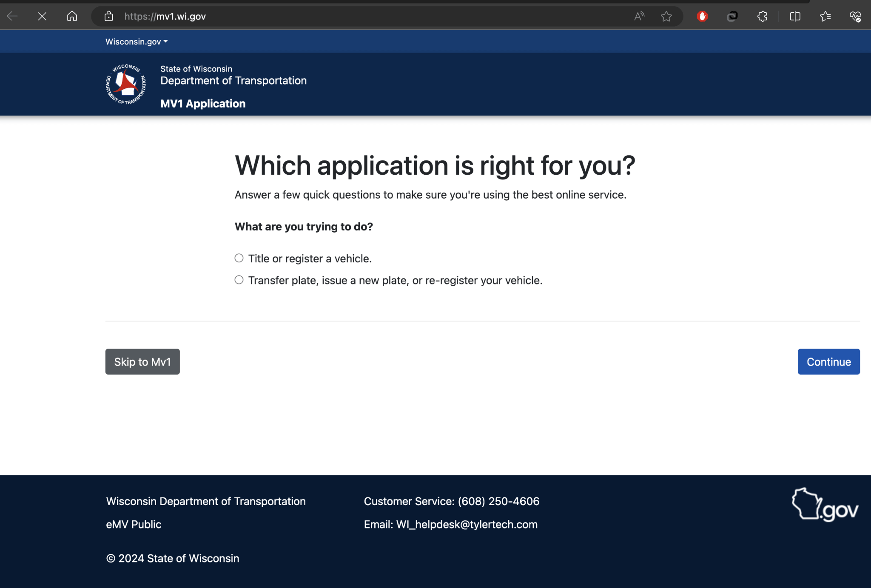Open the Extensions puzzle piece icon

[762, 17]
